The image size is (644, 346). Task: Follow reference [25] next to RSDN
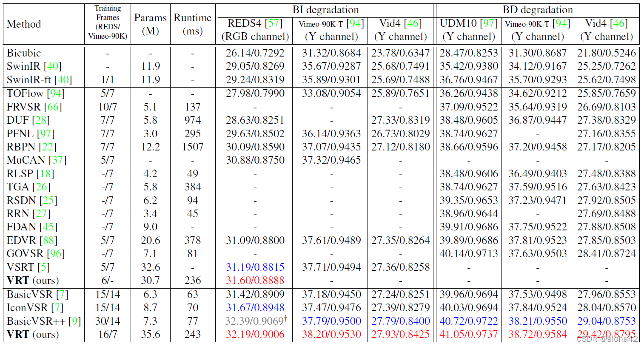pyautogui.click(x=48, y=201)
